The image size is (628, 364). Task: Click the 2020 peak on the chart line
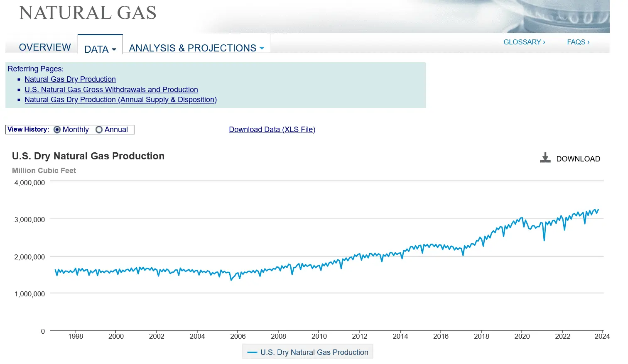click(522, 217)
